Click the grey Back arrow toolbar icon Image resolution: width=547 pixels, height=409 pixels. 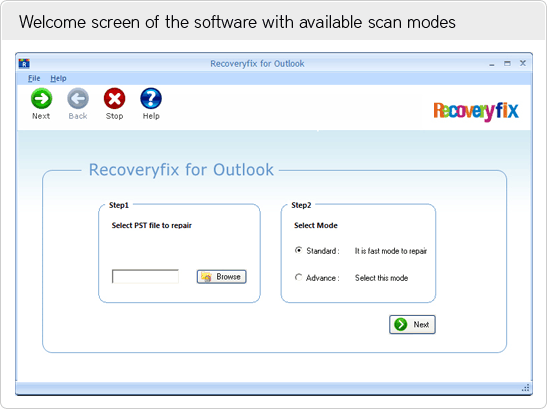[78, 99]
